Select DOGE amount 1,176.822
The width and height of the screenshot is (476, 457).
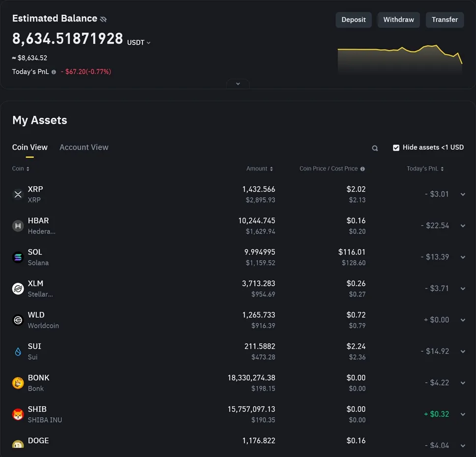(259, 441)
